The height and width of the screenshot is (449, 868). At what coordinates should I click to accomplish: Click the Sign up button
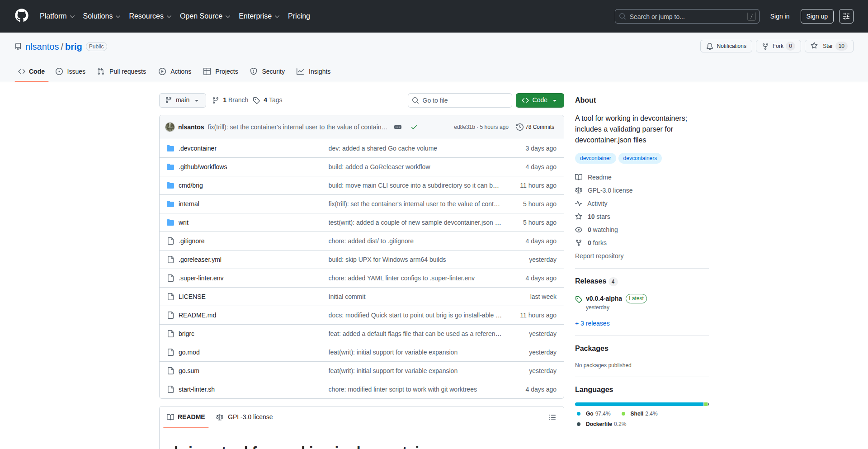[816, 16]
